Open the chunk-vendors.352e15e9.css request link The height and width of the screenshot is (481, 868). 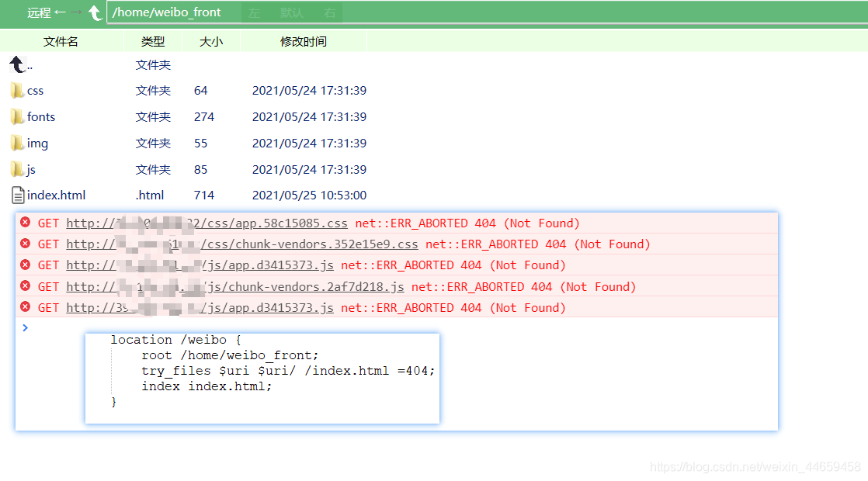(x=242, y=244)
